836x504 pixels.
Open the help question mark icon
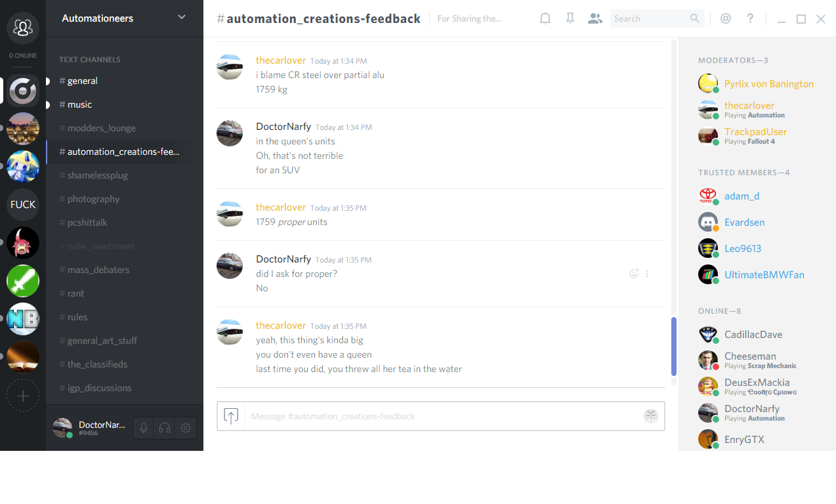click(750, 19)
